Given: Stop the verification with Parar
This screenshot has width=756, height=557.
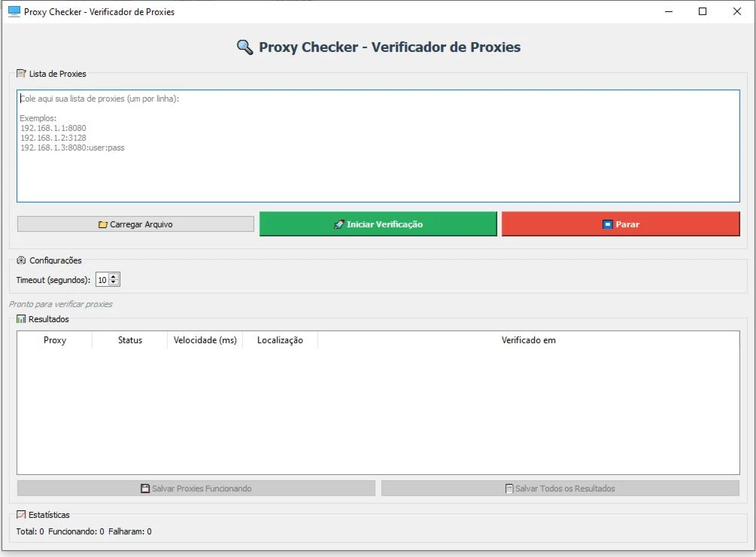Looking at the screenshot, I should click(621, 224).
